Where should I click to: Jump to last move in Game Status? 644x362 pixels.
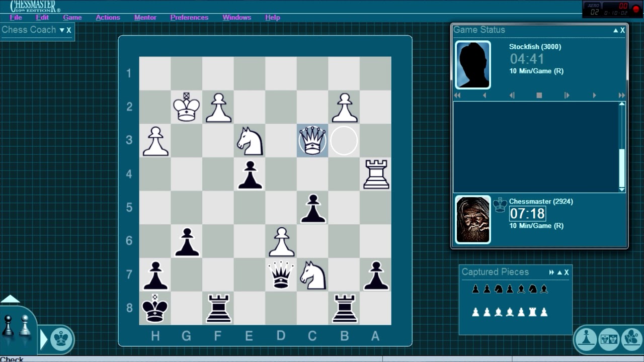622,95
